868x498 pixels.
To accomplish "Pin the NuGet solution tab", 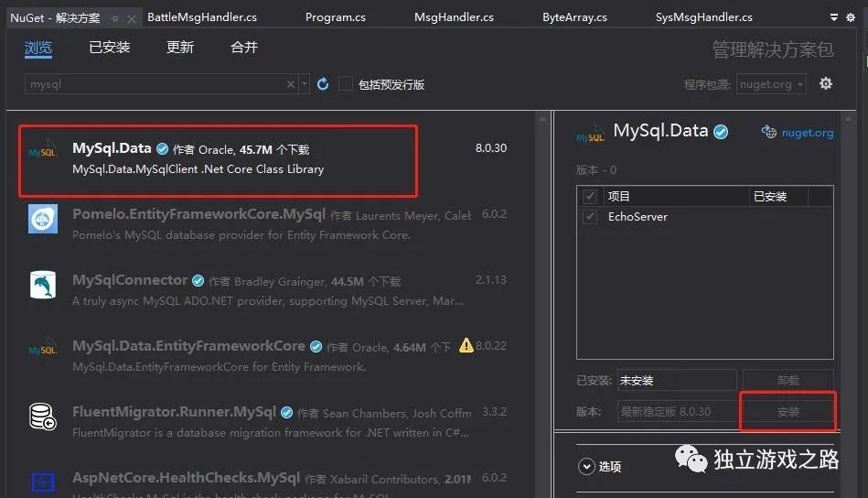I will (115, 18).
